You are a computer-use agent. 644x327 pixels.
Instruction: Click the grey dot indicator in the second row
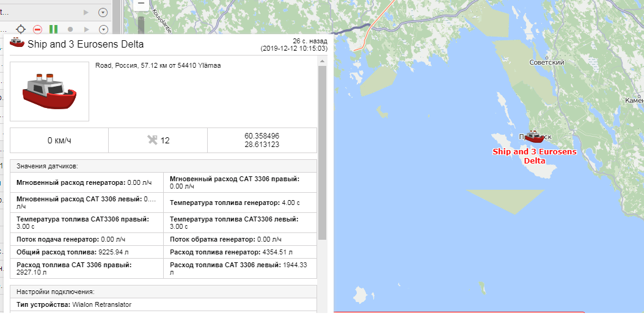tap(70, 29)
